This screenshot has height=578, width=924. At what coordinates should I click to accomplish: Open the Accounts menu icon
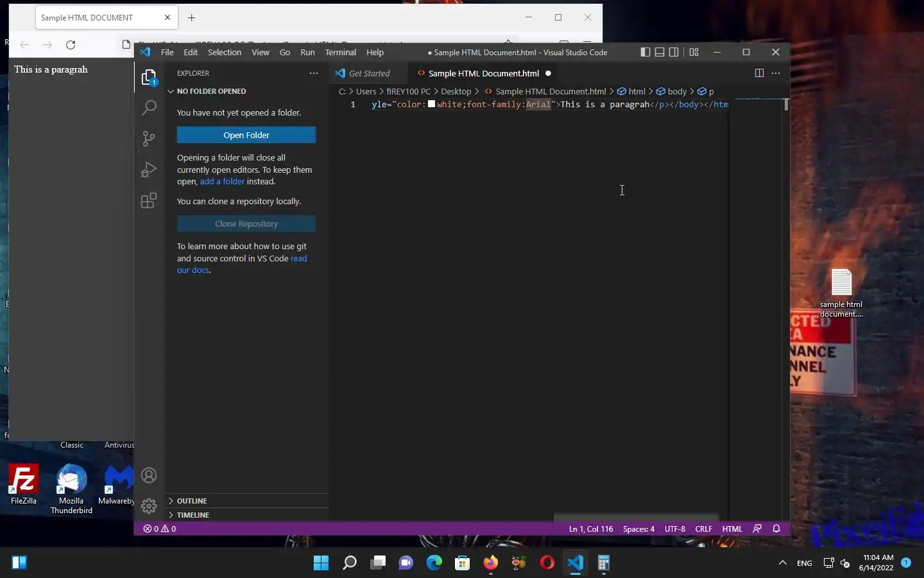point(149,475)
